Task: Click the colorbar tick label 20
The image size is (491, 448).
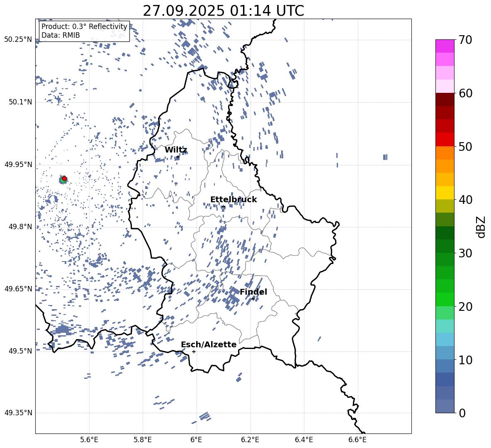Action: coord(465,306)
